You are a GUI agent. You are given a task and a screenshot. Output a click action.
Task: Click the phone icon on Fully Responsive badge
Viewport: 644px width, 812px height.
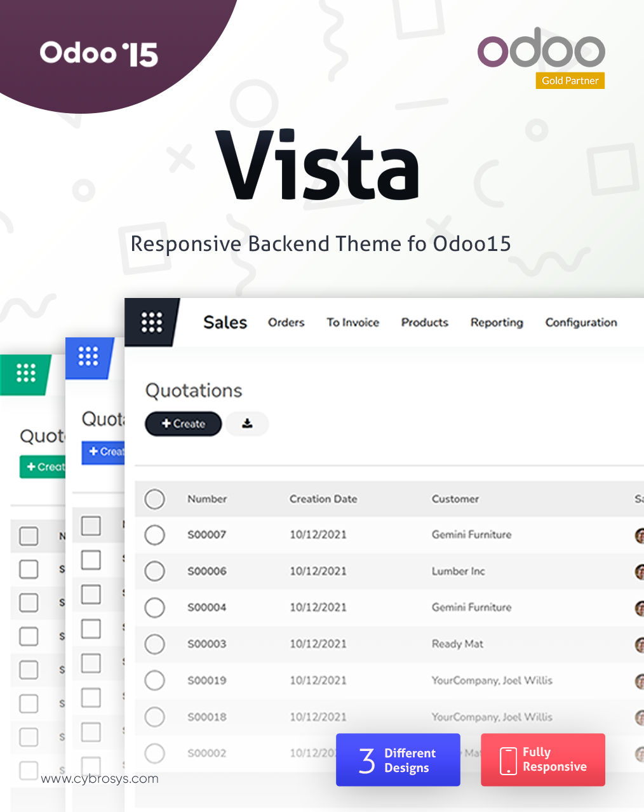508,761
